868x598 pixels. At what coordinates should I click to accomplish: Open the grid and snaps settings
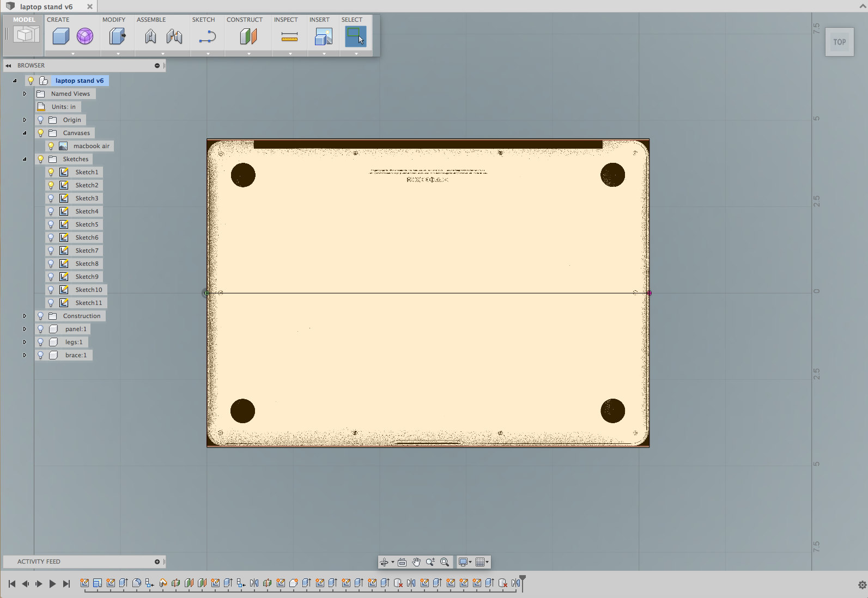click(x=482, y=562)
